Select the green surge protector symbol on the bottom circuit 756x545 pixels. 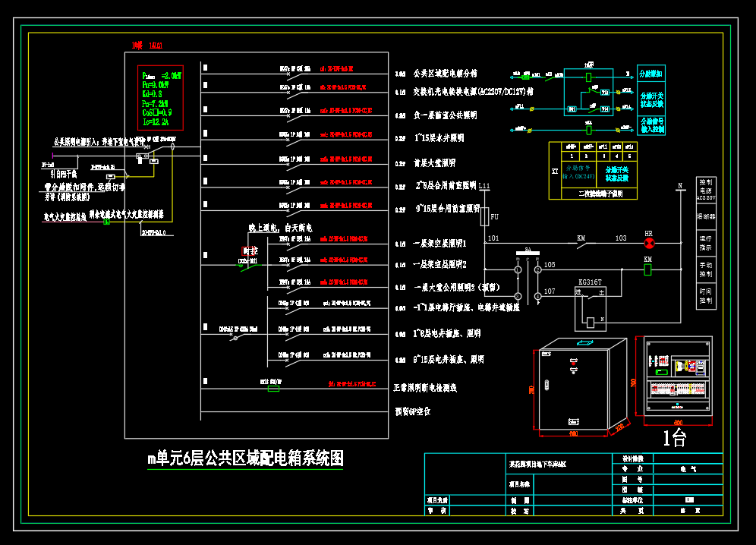click(273, 389)
